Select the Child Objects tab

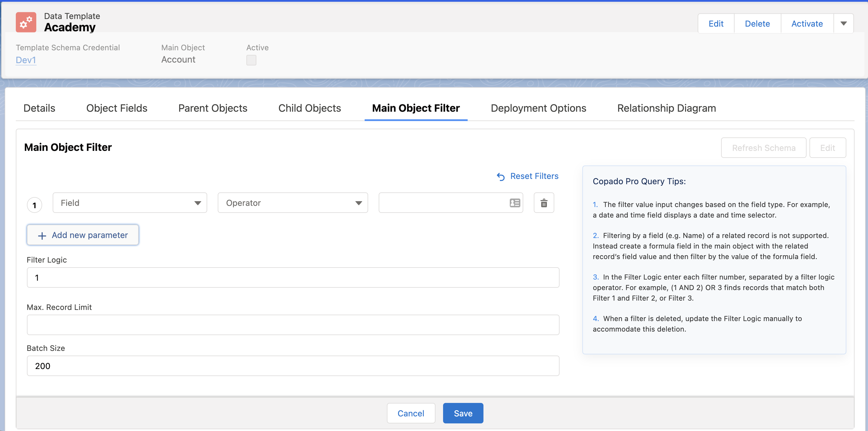310,108
